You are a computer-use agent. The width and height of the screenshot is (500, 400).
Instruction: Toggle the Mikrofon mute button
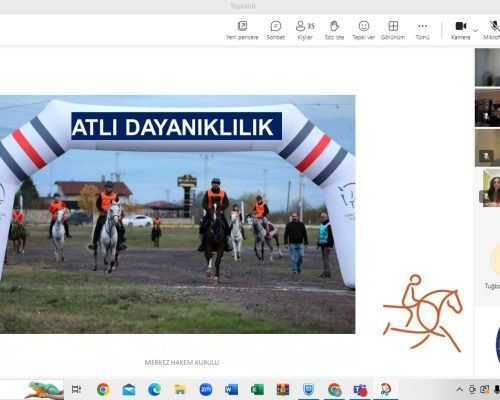point(493,30)
